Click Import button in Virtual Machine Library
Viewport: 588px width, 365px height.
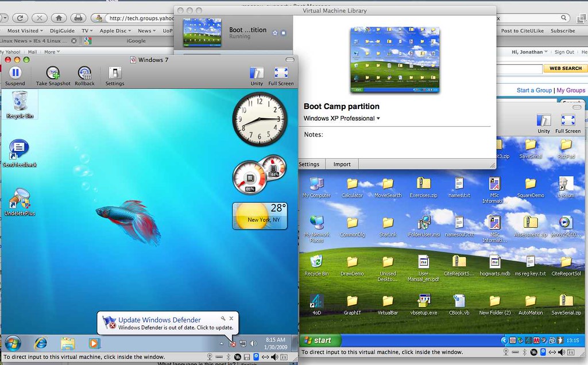point(342,164)
